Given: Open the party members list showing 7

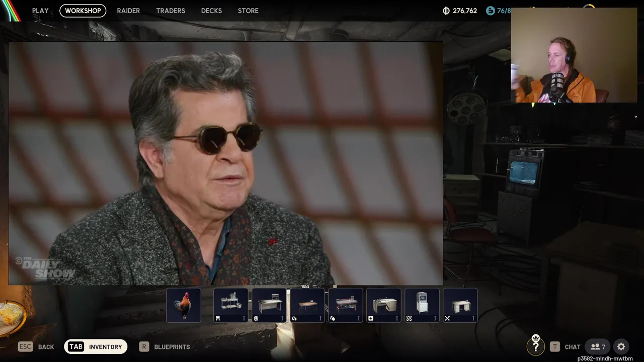Looking at the screenshot, I should click(x=598, y=346).
